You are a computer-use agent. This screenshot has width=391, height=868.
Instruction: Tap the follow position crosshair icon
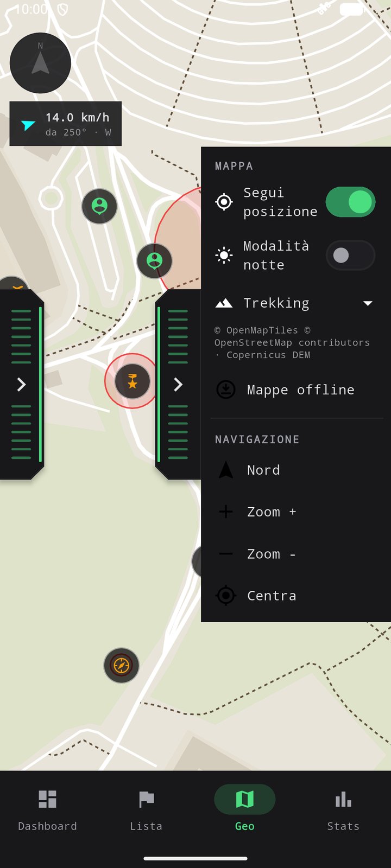click(224, 202)
